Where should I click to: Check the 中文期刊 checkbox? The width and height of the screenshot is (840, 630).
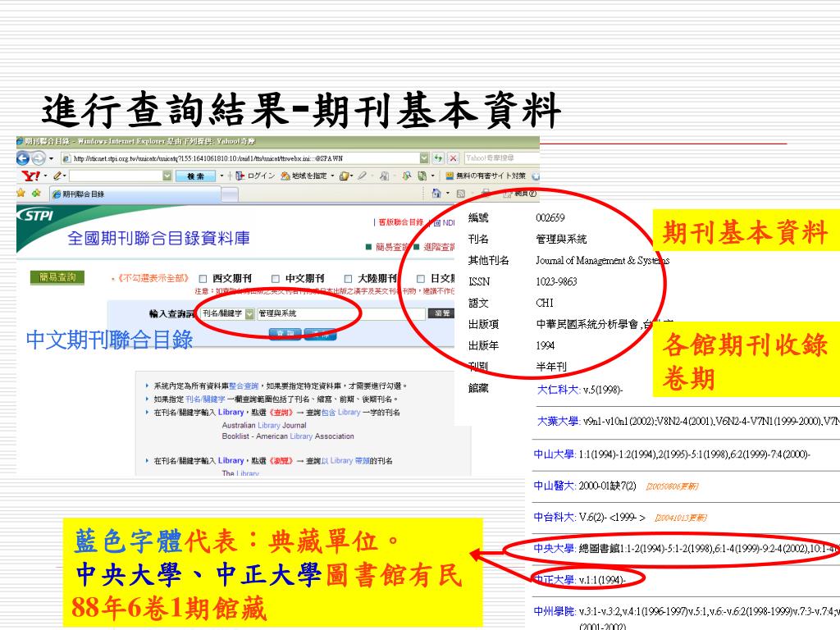pyautogui.click(x=276, y=279)
